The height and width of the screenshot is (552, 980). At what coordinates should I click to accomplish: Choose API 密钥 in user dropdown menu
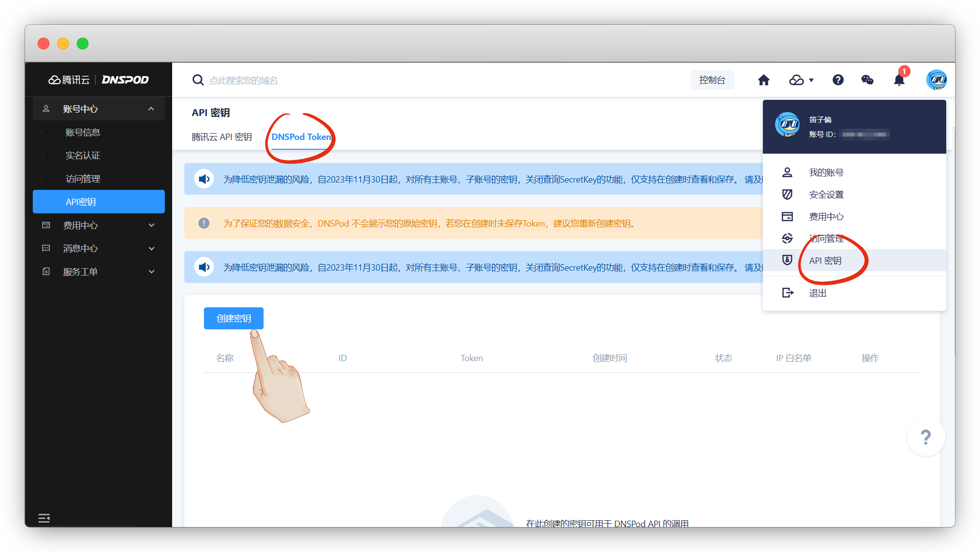[825, 261]
